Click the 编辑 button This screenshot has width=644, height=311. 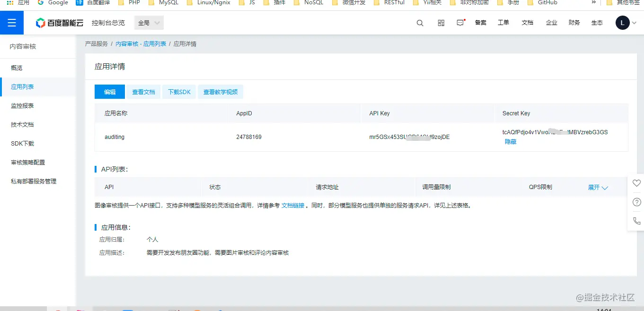pyautogui.click(x=110, y=92)
